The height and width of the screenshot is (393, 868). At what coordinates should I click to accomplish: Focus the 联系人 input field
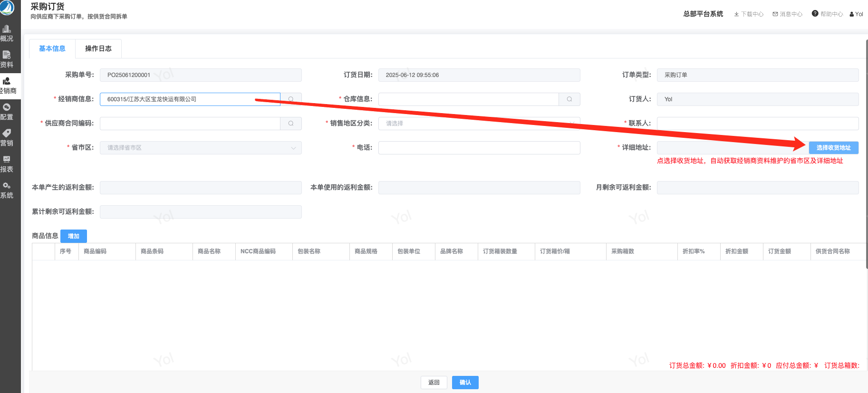coord(758,124)
